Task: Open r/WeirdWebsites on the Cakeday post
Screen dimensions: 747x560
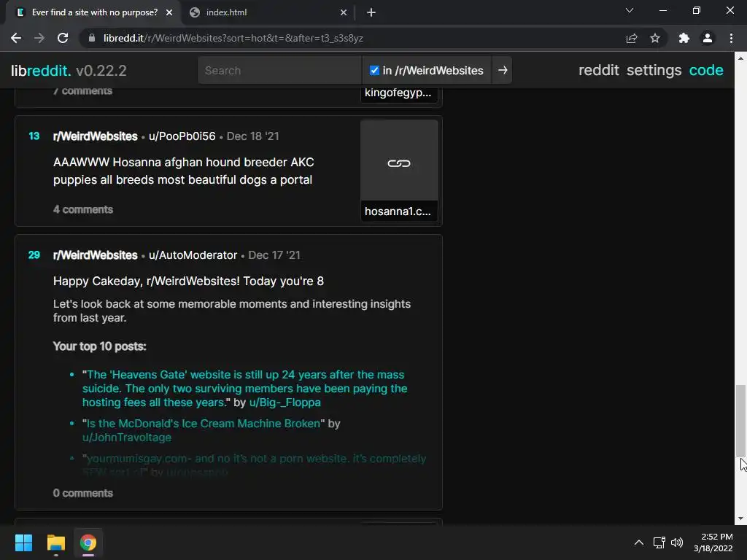Action: point(96,255)
